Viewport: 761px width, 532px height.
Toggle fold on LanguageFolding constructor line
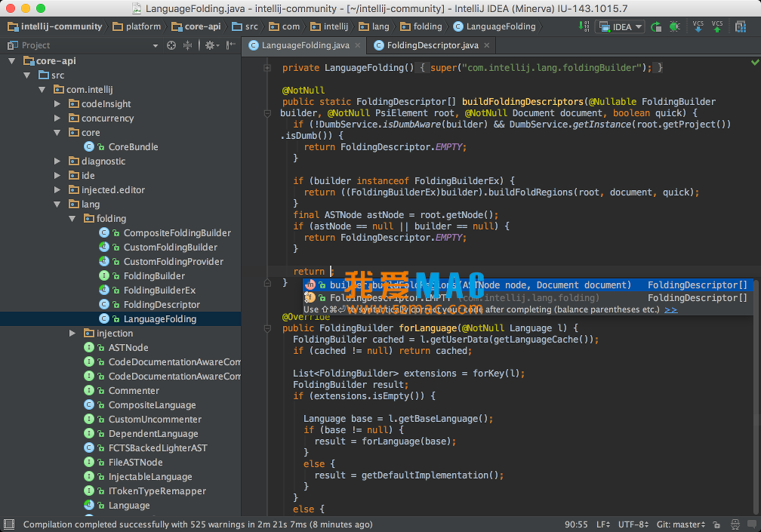[267, 68]
